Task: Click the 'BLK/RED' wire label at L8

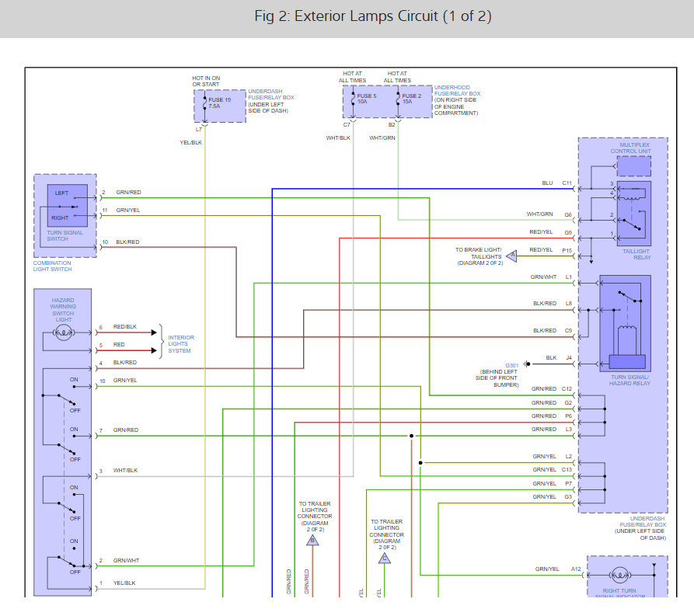Action: coord(545,304)
